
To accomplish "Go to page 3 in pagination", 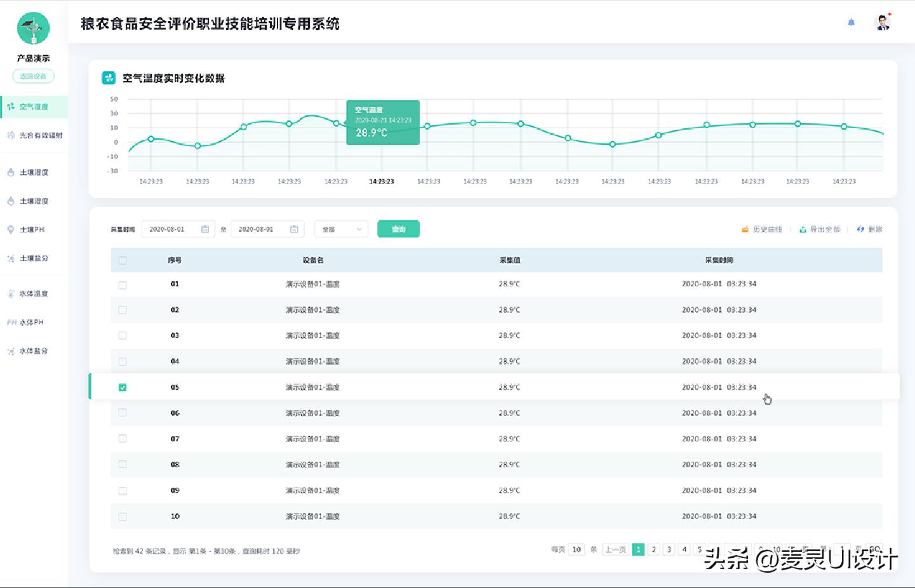I will click(x=669, y=549).
